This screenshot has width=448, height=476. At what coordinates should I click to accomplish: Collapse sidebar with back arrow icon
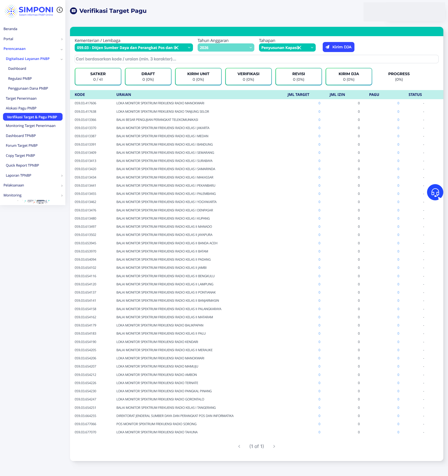tap(60, 10)
